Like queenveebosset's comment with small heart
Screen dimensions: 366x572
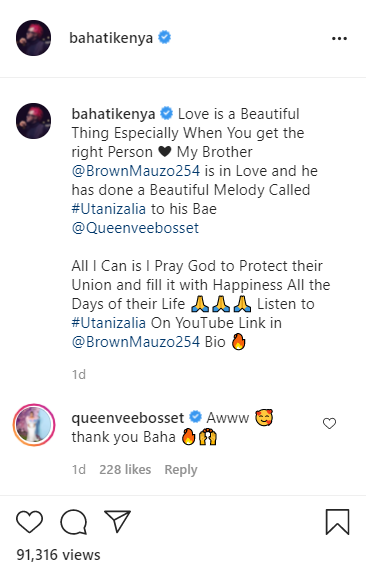point(329,424)
